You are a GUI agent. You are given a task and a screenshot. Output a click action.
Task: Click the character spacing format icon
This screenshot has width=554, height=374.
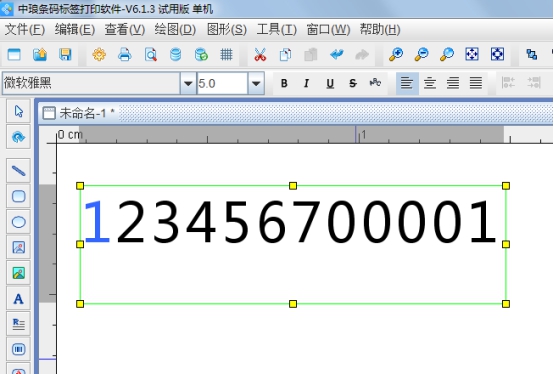[x=375, y=83]
